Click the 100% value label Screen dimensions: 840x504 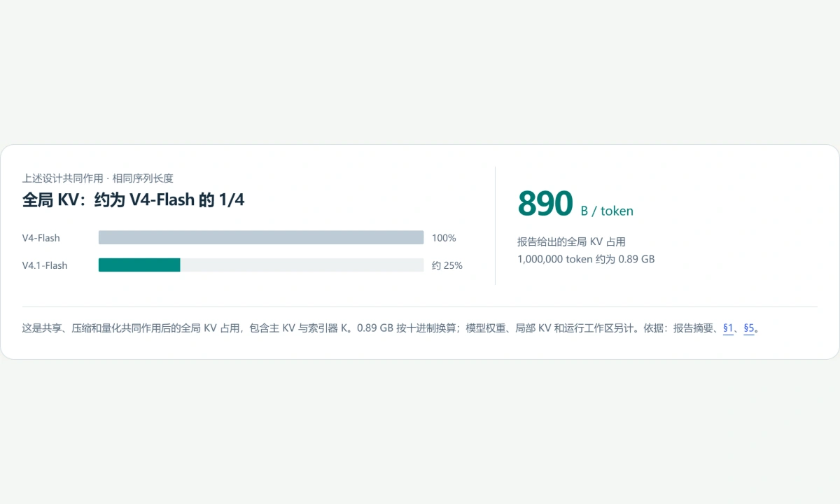[x=444, y=238]
